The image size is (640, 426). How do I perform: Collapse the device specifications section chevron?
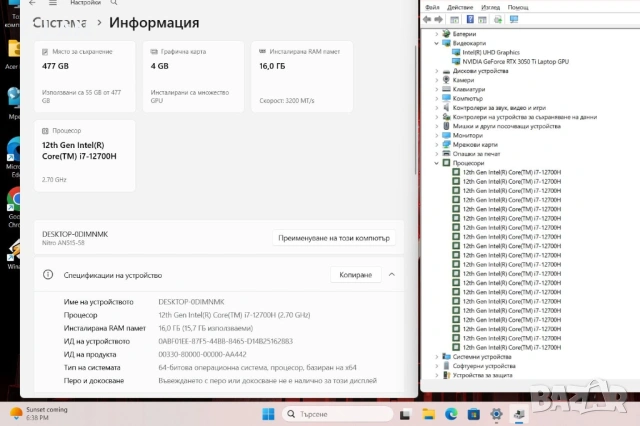(392, 274)
